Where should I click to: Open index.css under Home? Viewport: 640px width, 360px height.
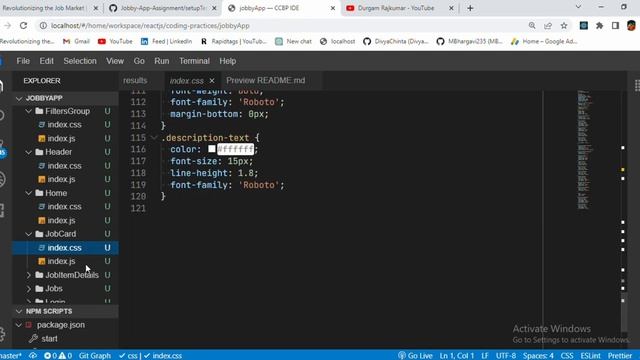[64, 207]
